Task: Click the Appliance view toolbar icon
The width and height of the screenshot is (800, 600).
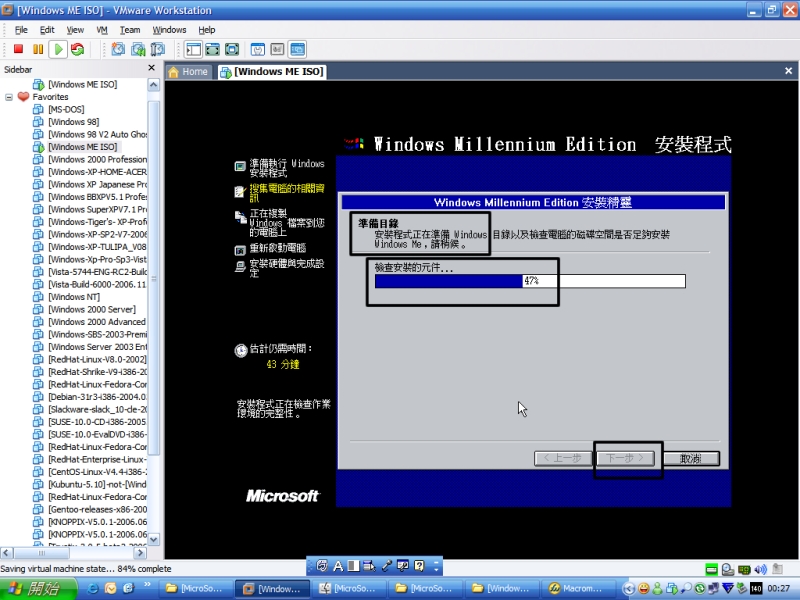Action: [277, 49]
